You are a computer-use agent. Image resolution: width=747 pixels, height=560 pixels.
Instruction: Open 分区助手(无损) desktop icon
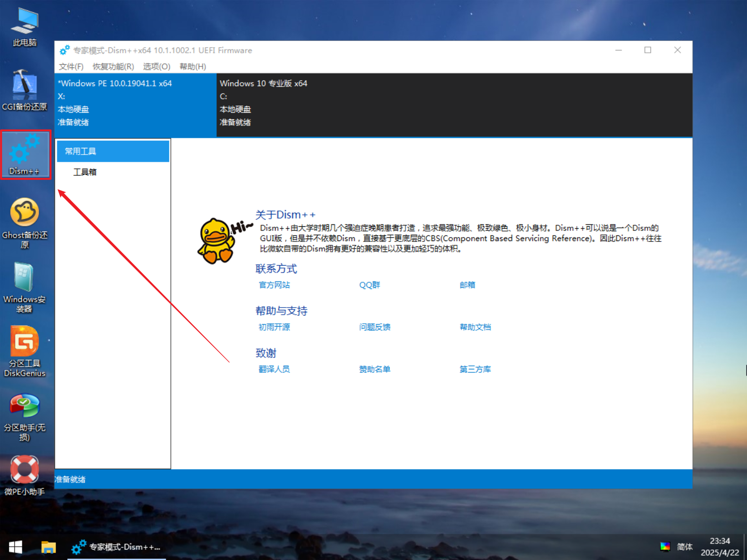25,417
